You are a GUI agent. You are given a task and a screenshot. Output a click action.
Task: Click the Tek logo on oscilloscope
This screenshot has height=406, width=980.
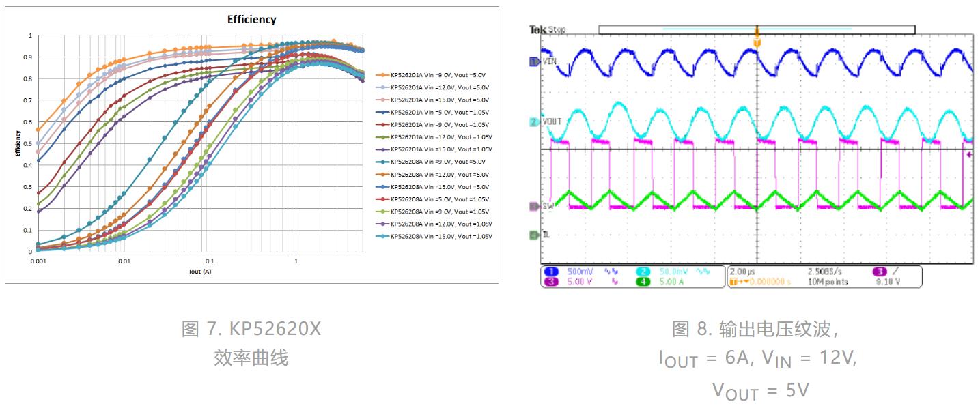tap(537, 29)
